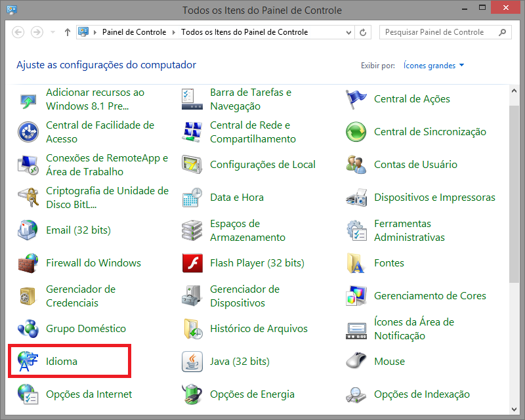This screenshot has width=525, height=420.
Task: Open Gerenciador de Dispositivos
Action: [245, 295]
